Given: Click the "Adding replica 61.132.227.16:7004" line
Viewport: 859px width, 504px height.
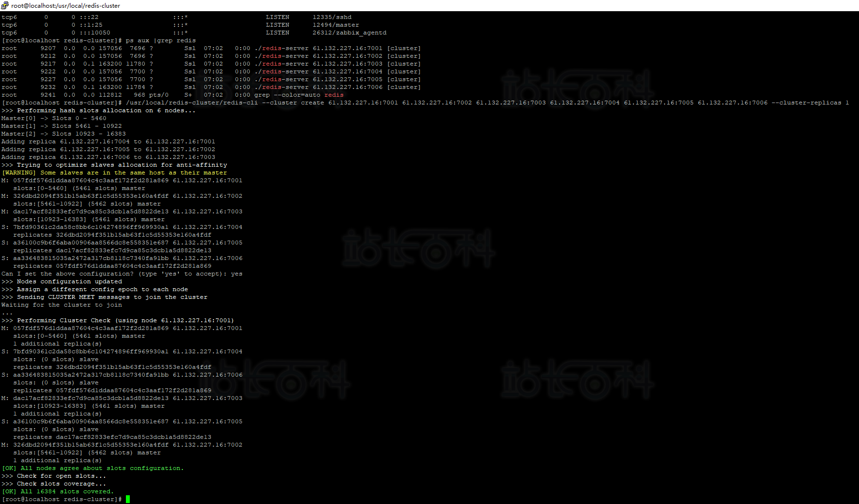Looking at the screenshot, I should coord(108,141).
